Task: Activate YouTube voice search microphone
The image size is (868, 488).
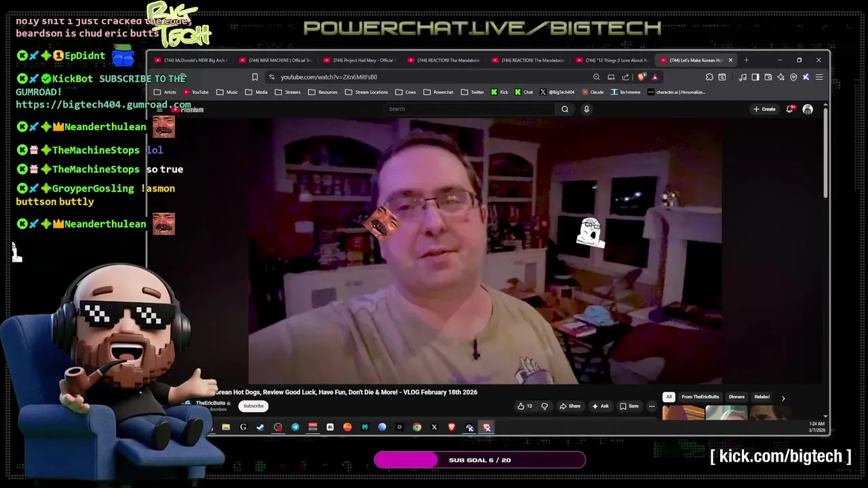Action: (587, 109)
